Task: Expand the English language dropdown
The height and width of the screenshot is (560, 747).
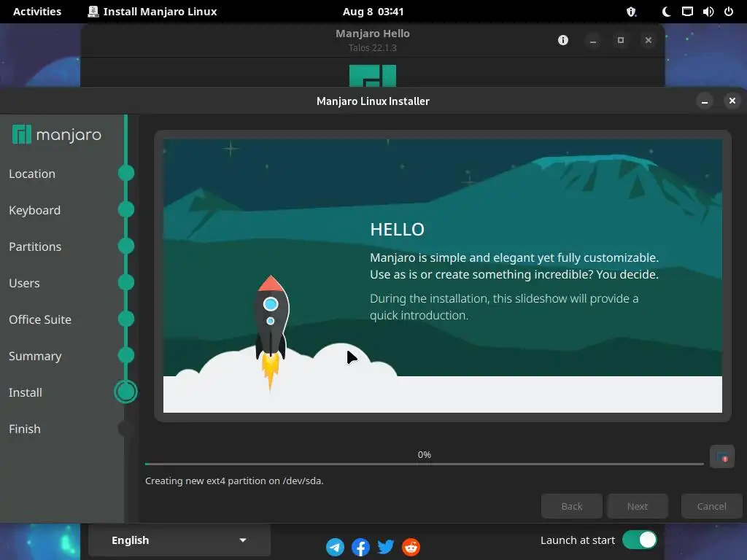Action: click(x=179, y=540)
